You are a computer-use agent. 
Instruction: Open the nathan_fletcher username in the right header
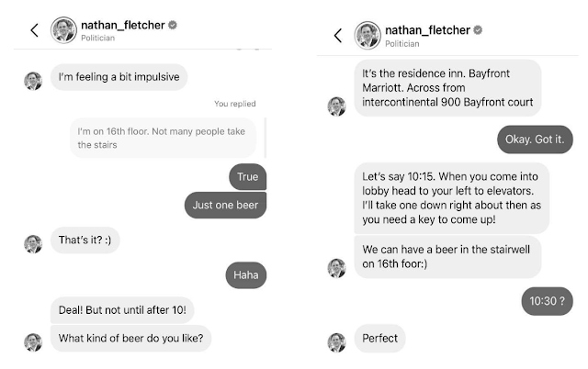tap(428, 29)
